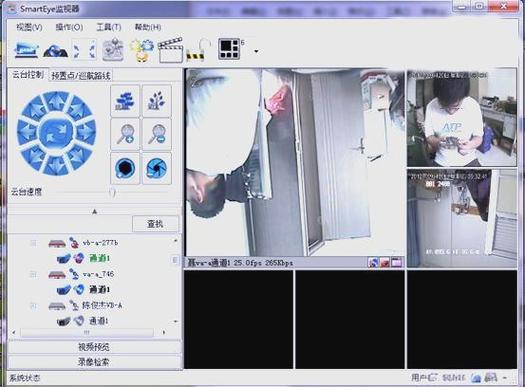This screenshot has height=387, width=525.
Task: Click the blue shutter-blade iris icon
Action: 157,168
